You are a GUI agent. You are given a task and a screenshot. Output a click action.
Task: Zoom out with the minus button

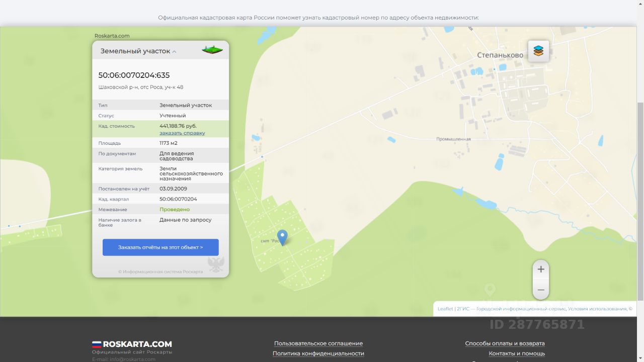coord(541,290)
